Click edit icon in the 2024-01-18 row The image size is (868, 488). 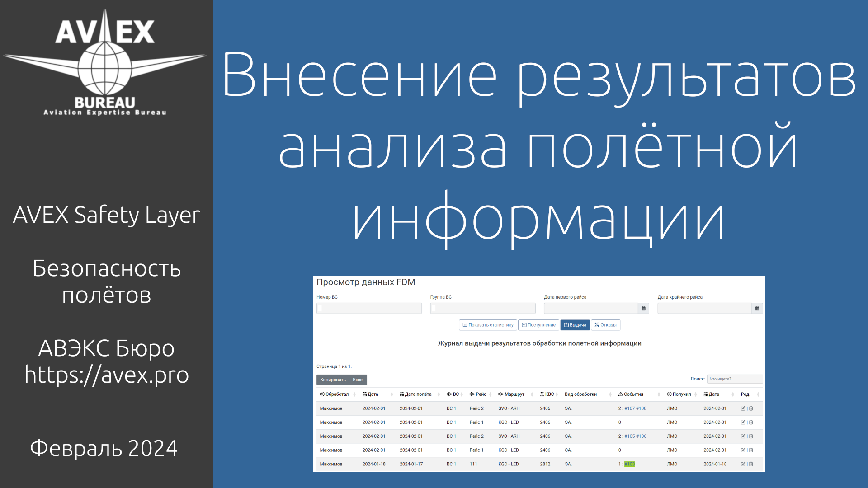pyautogui.click(x=743, y=464)
